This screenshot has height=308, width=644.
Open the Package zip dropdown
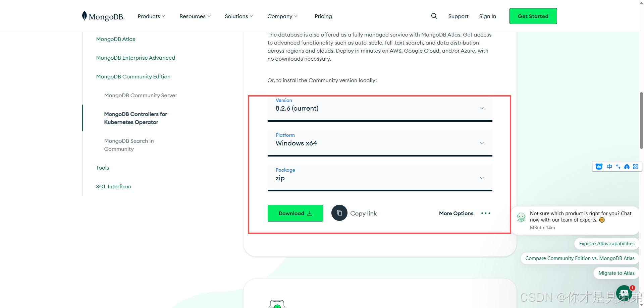(380, 178)
